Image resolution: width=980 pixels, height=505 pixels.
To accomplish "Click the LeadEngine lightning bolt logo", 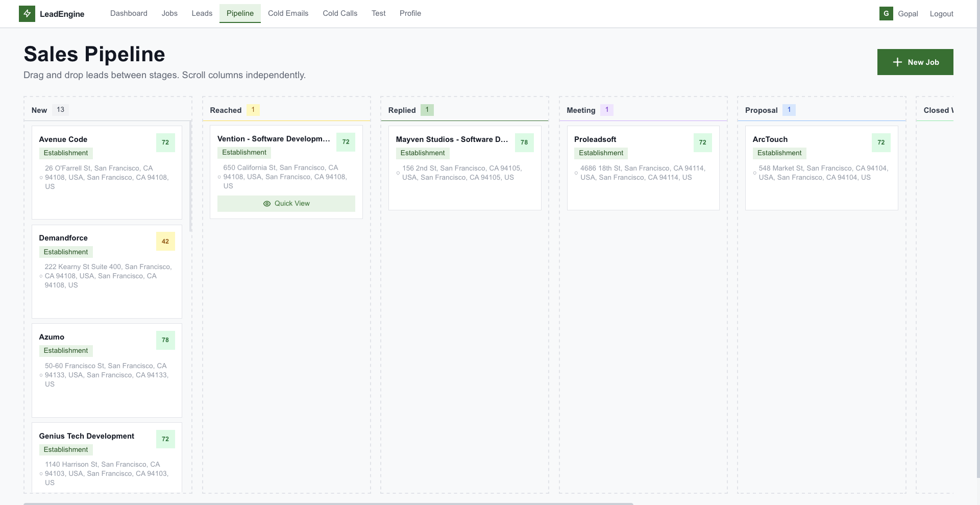I will pyautogui.click(x=27, y=14).
